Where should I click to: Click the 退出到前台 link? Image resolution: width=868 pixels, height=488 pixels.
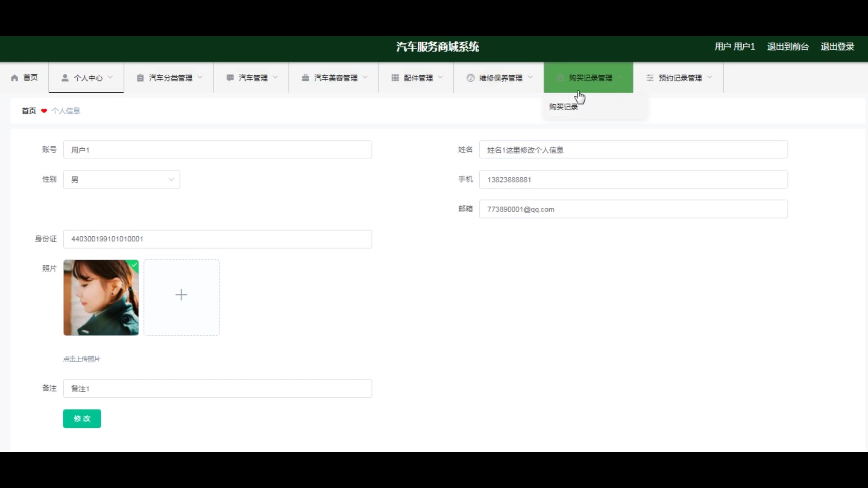(x=788, y=47)
